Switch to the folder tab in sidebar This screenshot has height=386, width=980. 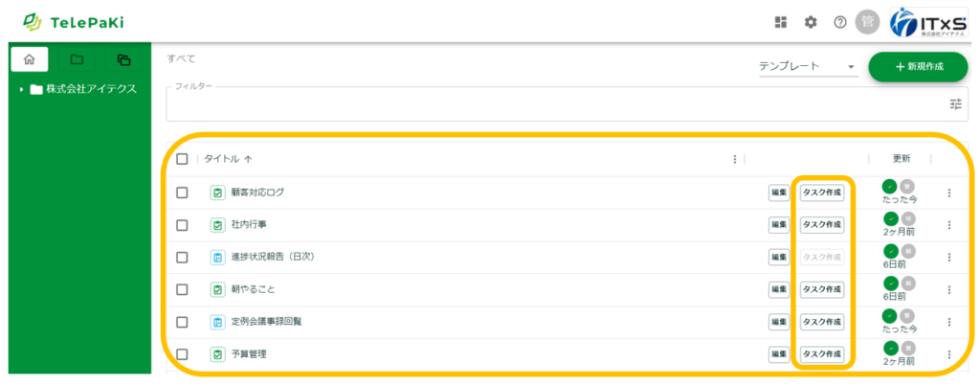point(77,60)
